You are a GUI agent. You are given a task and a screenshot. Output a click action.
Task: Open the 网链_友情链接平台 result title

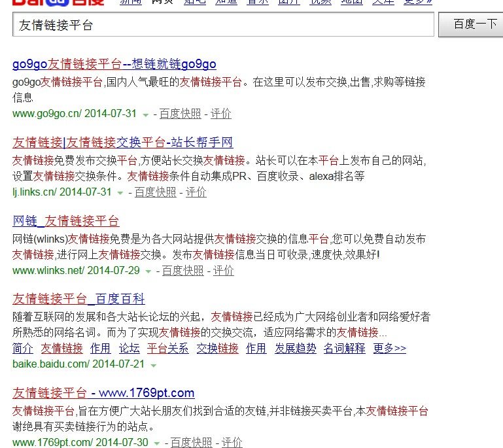coord(66,221)
